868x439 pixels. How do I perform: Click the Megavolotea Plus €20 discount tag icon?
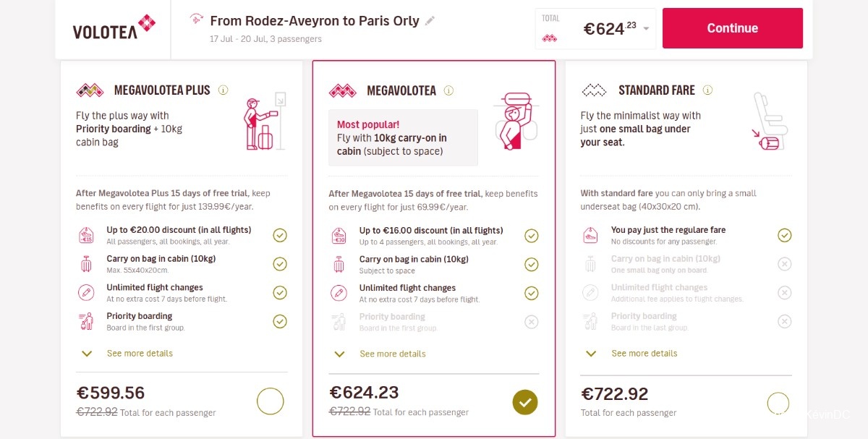86,235
